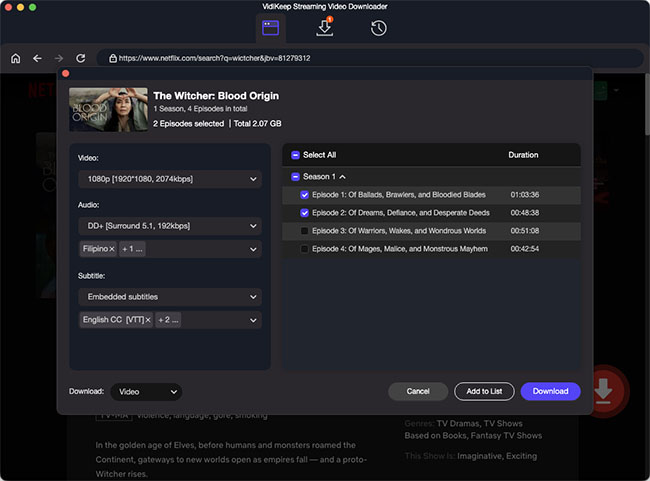
Task: Remove the Filipino audio language tag
Action: tap(112, 249)
